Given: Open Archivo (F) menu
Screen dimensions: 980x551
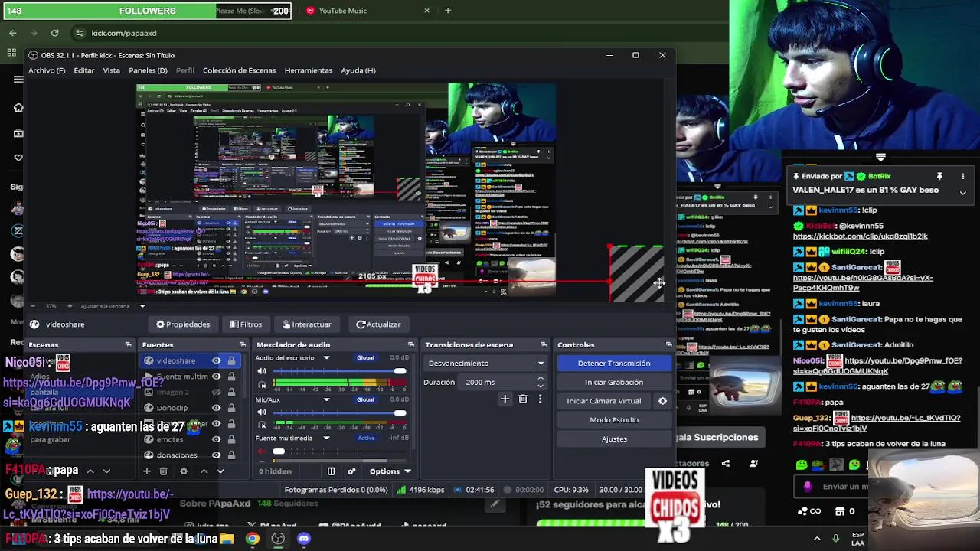Looking at the screenshot, I should click(x=47, y=70).
